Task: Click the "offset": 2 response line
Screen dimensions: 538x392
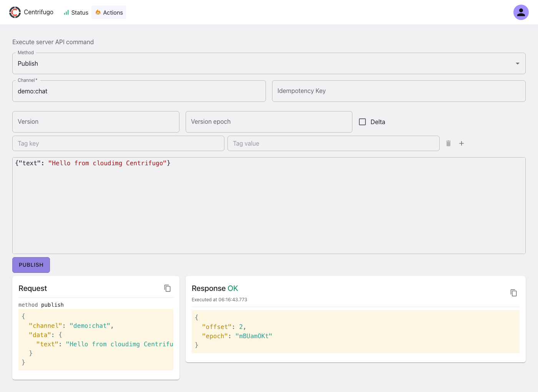Action: pos(224,327)
